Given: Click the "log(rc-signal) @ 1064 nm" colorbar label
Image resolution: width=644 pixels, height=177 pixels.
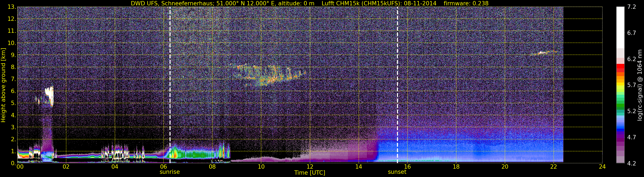Looking at the screenshot, I should click(x=640, y=85).
